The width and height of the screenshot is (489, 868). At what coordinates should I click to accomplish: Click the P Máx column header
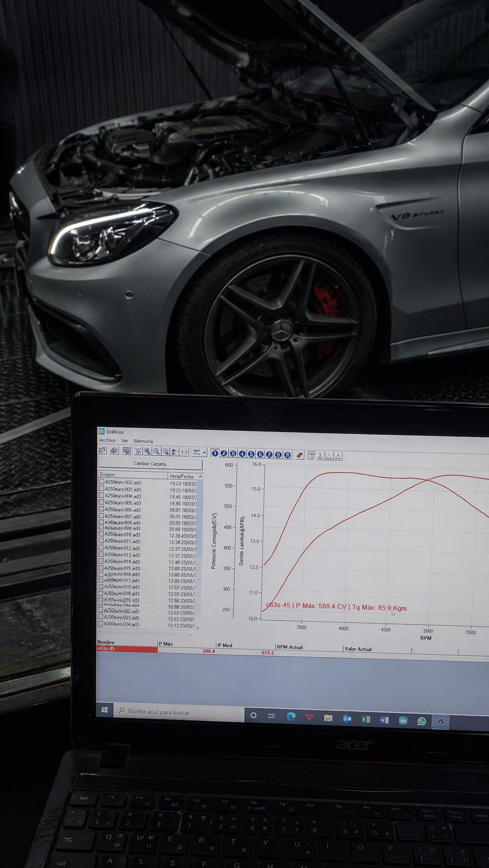[x=187, y=644]
